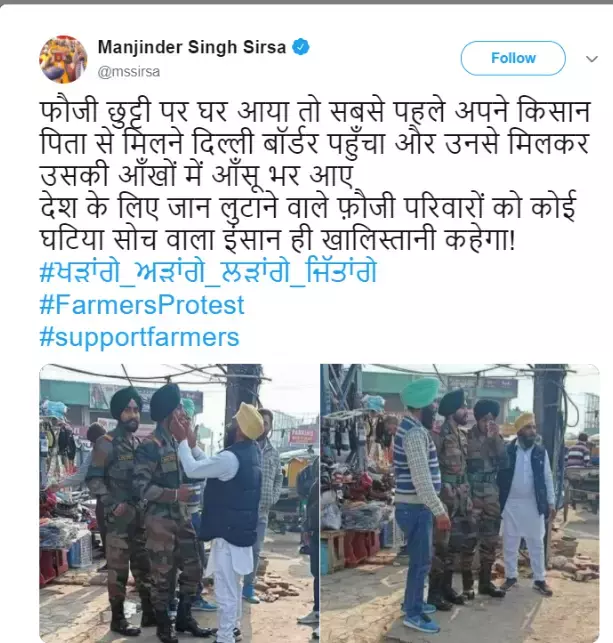Click the word किसान in the tweet
This screenshot has height=643, width=613.
tap(554, 111)
